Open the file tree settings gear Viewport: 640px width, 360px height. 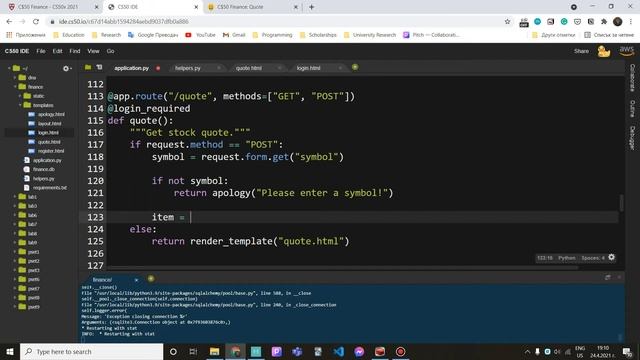pyautogui.click(x=66, y=69)
